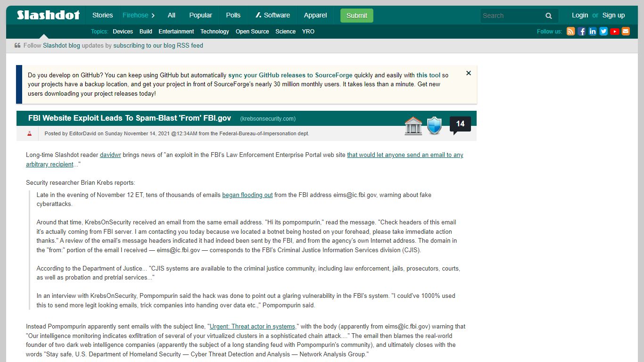Dismiss the GitHub sync banner
The width and height of the screenshot is (644, 362).
point(469,73)
